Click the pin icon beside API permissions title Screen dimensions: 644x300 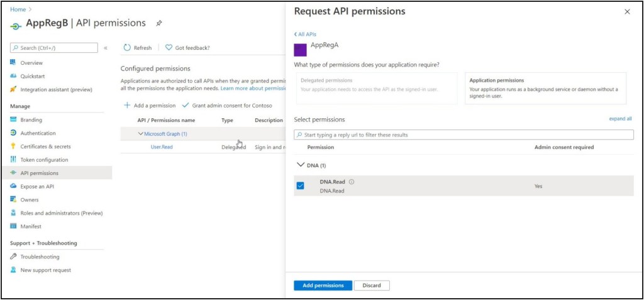(159, 23)
